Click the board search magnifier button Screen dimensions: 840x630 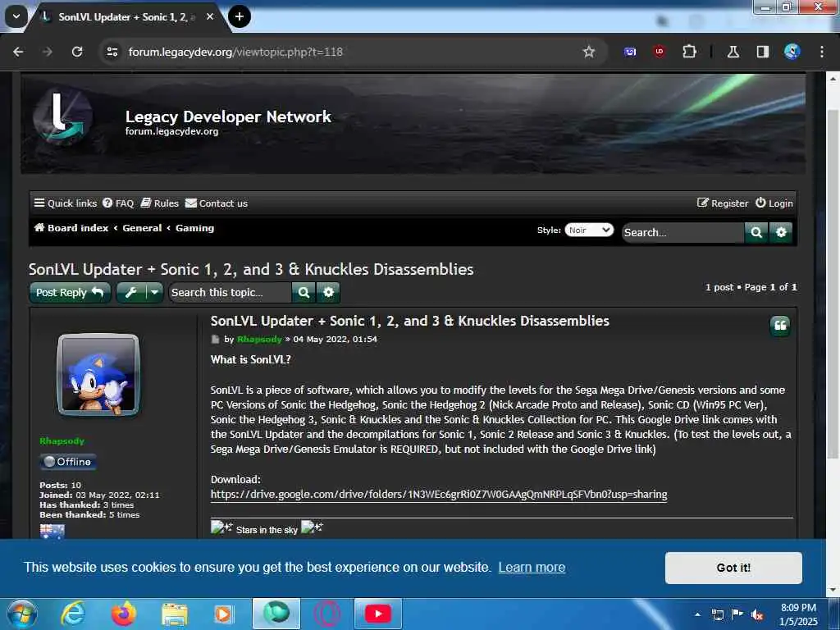(x=756, y=232)
